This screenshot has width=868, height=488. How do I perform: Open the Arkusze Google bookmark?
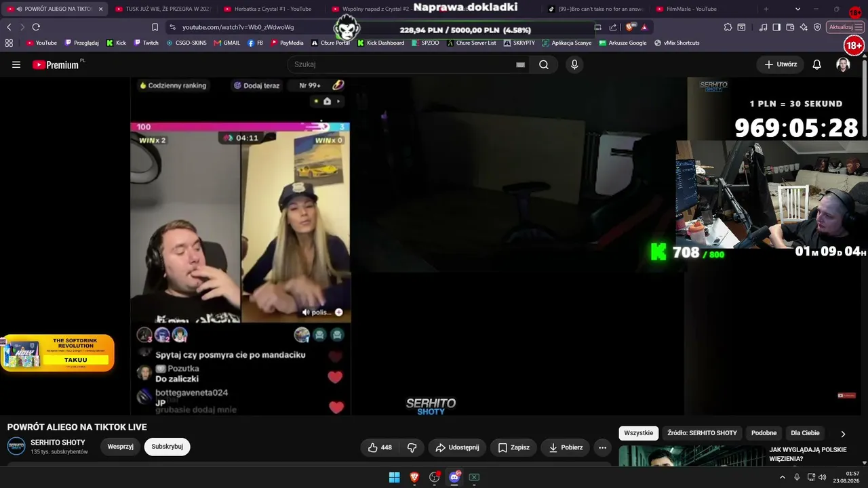tap(623, 43)
